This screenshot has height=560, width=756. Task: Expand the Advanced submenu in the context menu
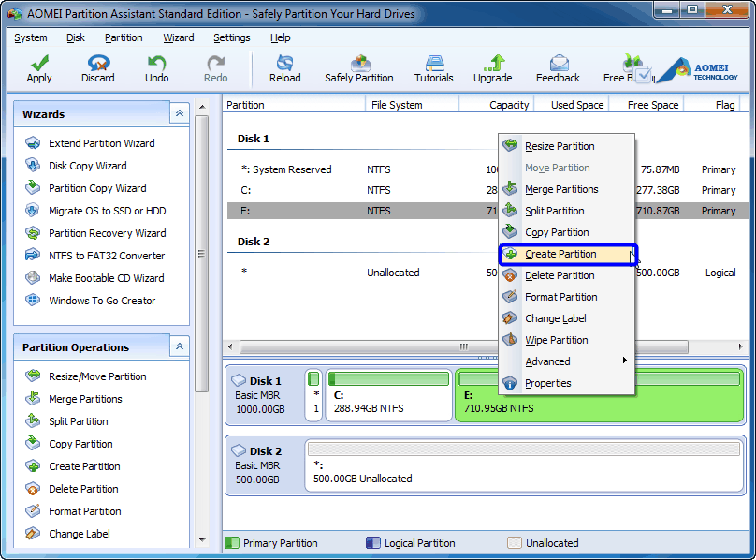click(566, 361)
